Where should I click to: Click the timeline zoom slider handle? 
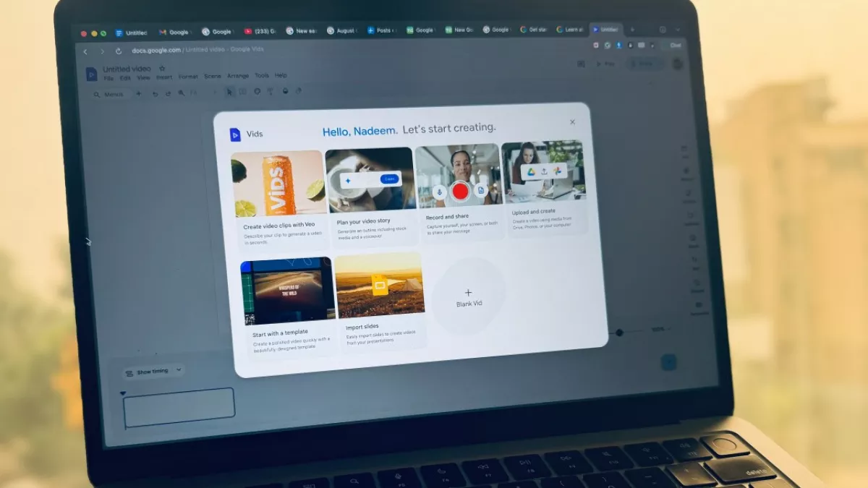click(619, 333)
